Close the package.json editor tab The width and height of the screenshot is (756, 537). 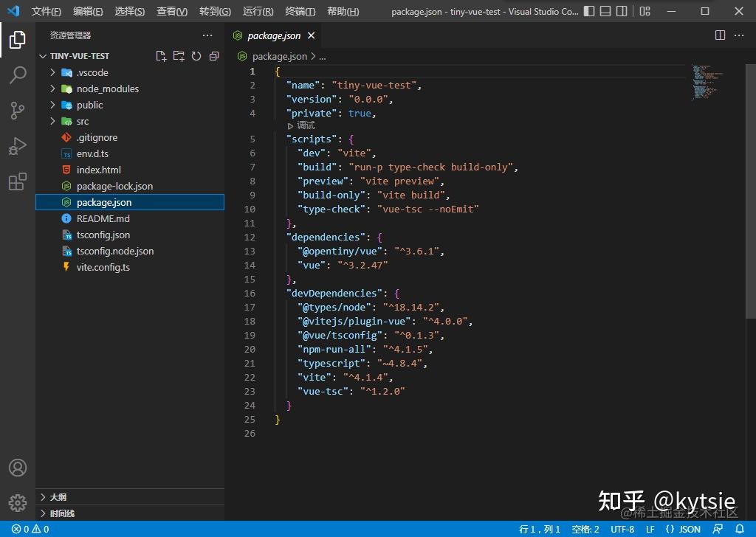pyautogui.click(x=311, y=35)
